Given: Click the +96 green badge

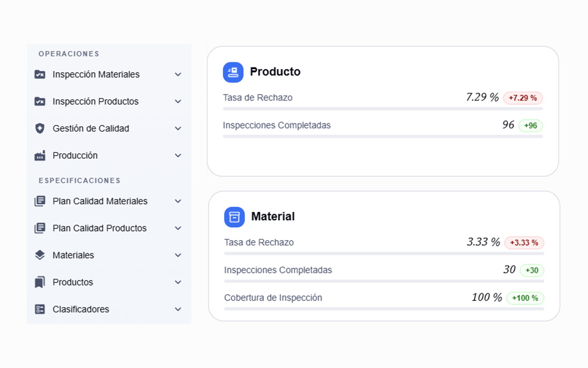Looking at the screenshot, I should click(531, 125).
